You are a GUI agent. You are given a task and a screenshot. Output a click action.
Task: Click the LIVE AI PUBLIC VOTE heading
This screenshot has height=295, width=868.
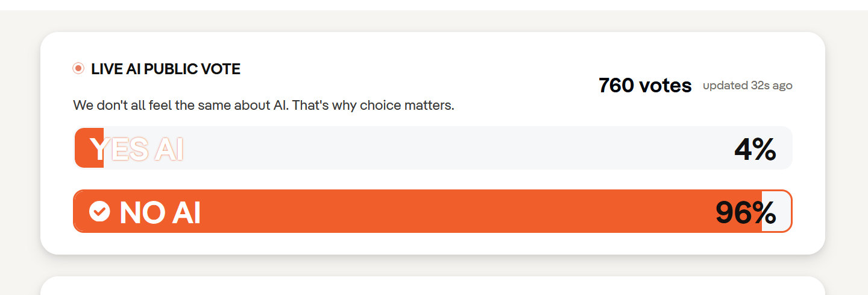tap(165, 69)
